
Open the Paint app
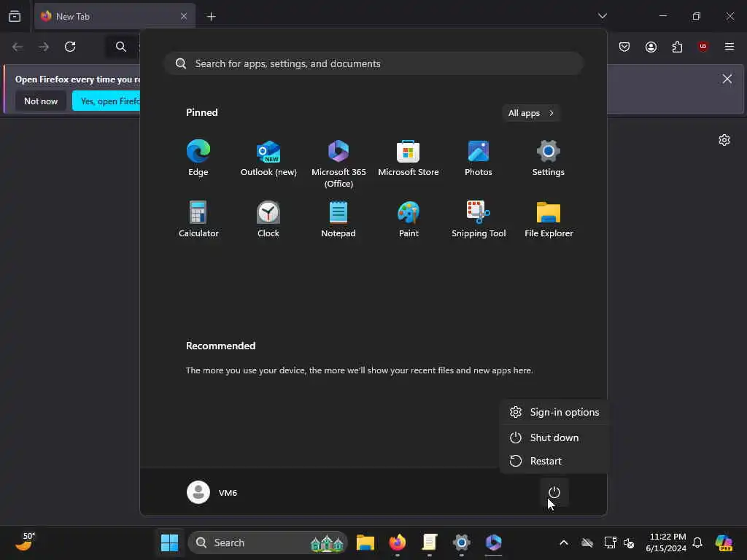pyautogui.click(x=409, y=219)
